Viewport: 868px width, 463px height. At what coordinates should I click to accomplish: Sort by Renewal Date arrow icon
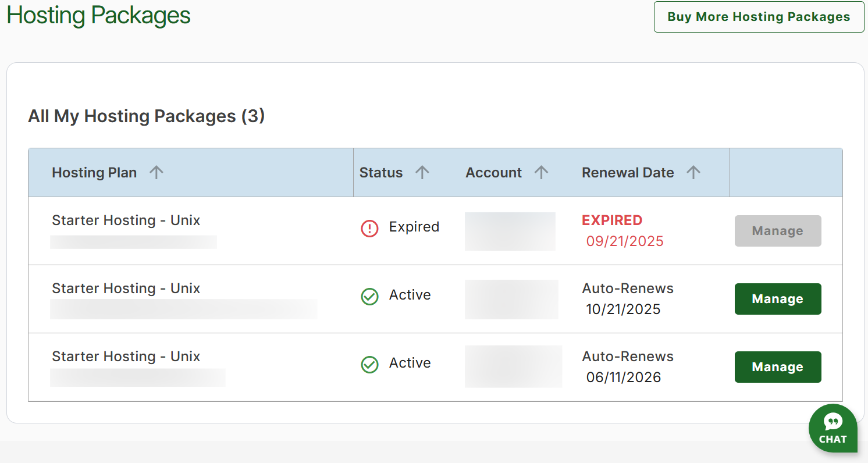tap(693, 172)
